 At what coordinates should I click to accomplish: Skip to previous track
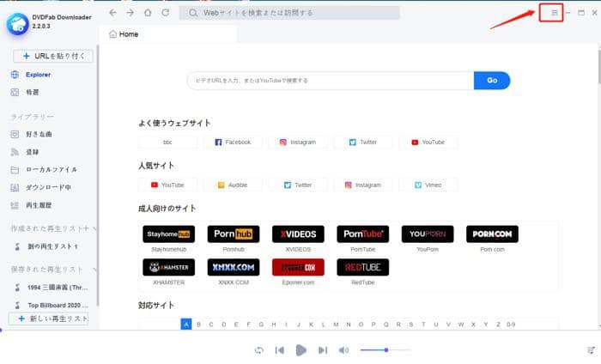tap(279, 350)
